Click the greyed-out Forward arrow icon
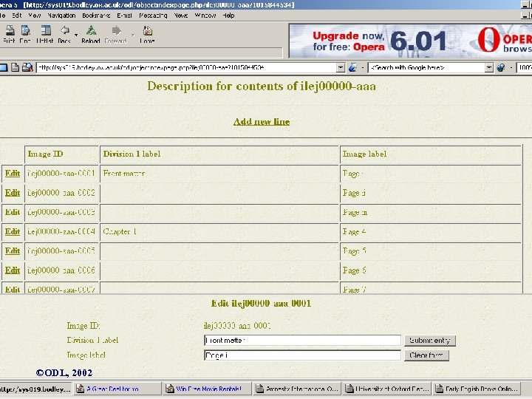The width and height of the screenshot is (532, 399). pyautogui.click(x=116, y=31)
